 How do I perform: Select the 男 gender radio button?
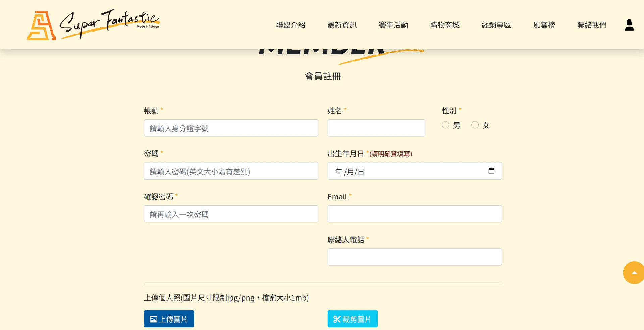[x=445, y=125]
